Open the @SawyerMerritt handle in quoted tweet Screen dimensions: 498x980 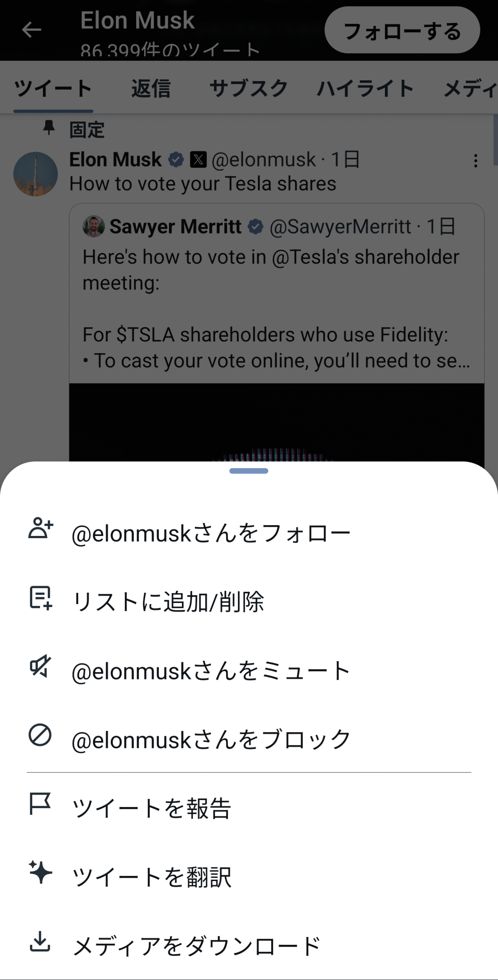tap(340, 227)
